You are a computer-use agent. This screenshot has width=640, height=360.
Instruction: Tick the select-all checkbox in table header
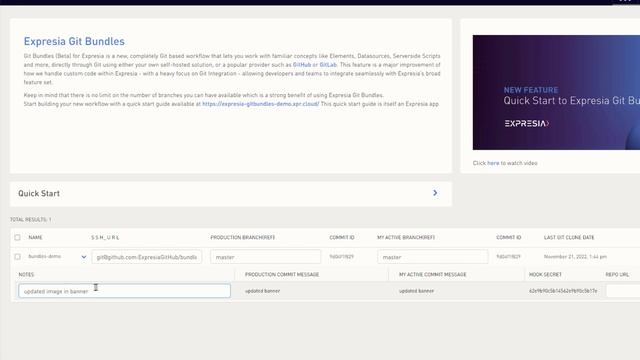click(x=17, y=237)
